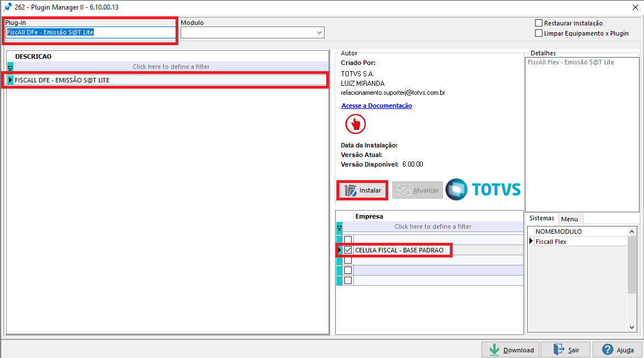Enable Restaurar Instalação checkbox
The width and height of the screenshot is (644, 358).
coord(538,23)
